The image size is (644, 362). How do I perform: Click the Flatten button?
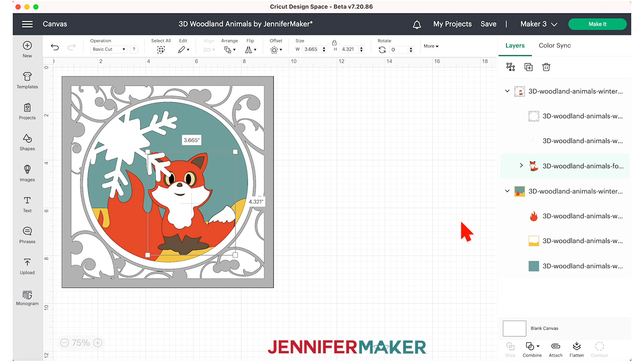click(x=577, y=350)
